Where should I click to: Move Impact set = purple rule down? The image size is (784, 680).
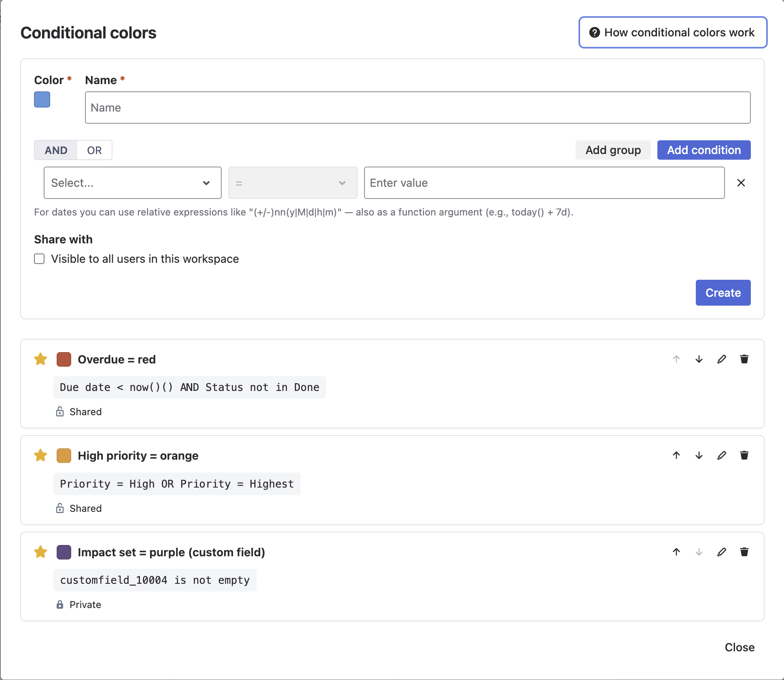699,552
